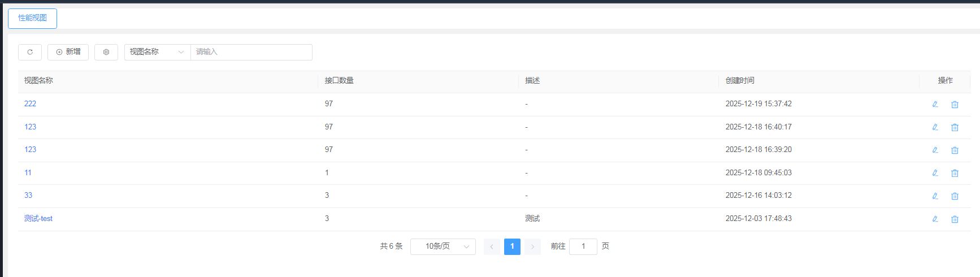Edit the 测试-test view
980x277 pixels.
pyautogui.click(x=935, y=219)
